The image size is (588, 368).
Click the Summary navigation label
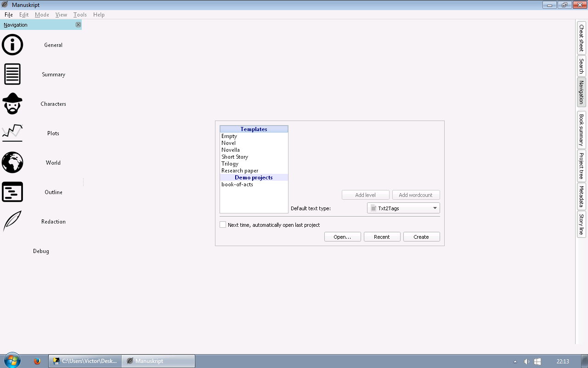pyautogui.click(x=53, y=75)
